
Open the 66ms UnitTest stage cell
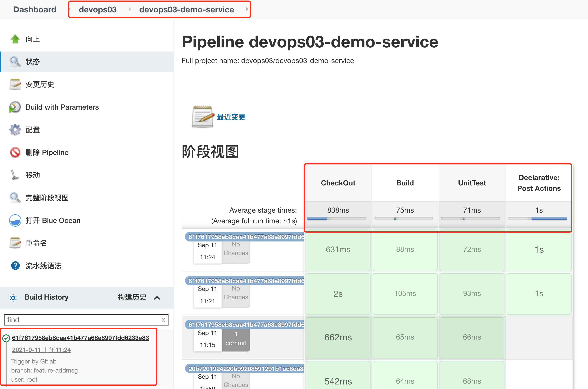point(472,338)
